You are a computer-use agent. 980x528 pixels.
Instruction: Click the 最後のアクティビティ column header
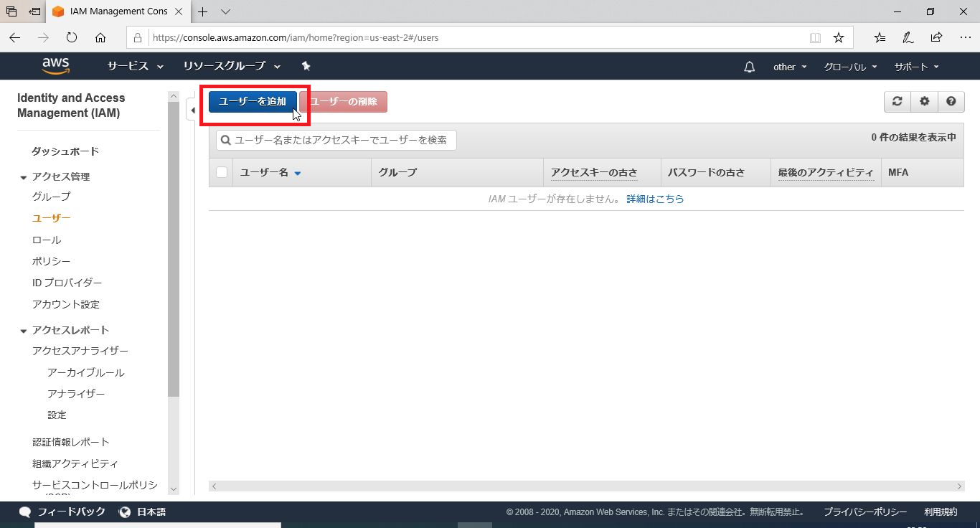826,172
